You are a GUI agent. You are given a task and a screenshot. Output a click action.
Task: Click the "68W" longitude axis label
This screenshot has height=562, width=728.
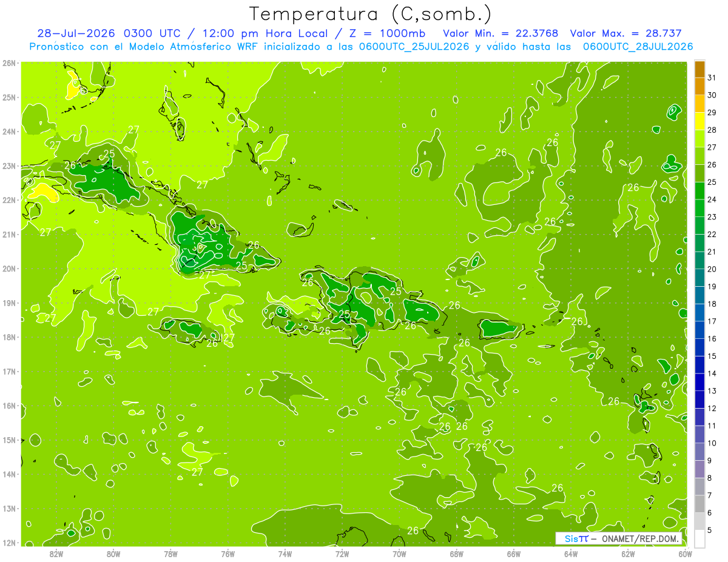click(x=457, y=554)
